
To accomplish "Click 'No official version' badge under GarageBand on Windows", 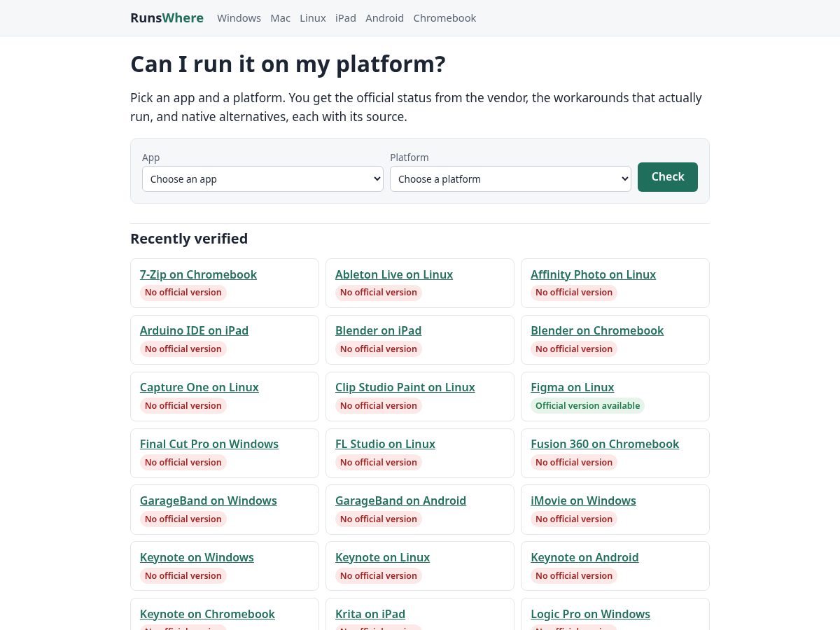I will pos(183,519).
